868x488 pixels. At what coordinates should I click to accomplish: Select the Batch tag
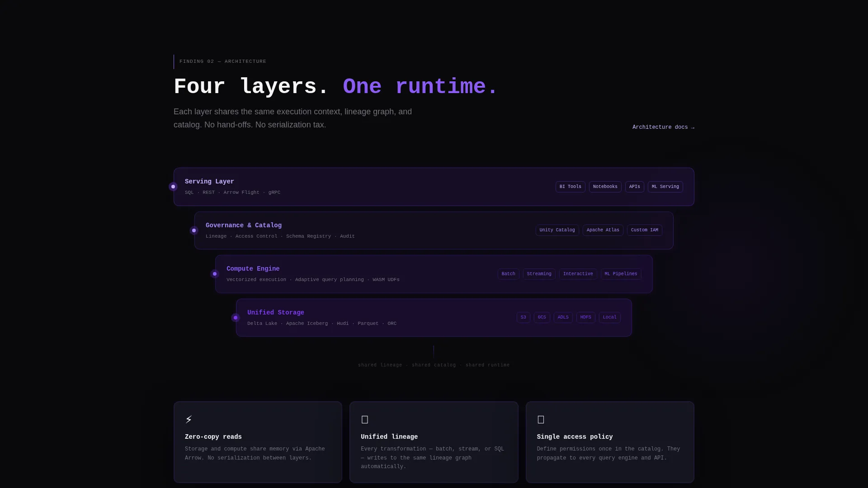click(x=508, y=274)
